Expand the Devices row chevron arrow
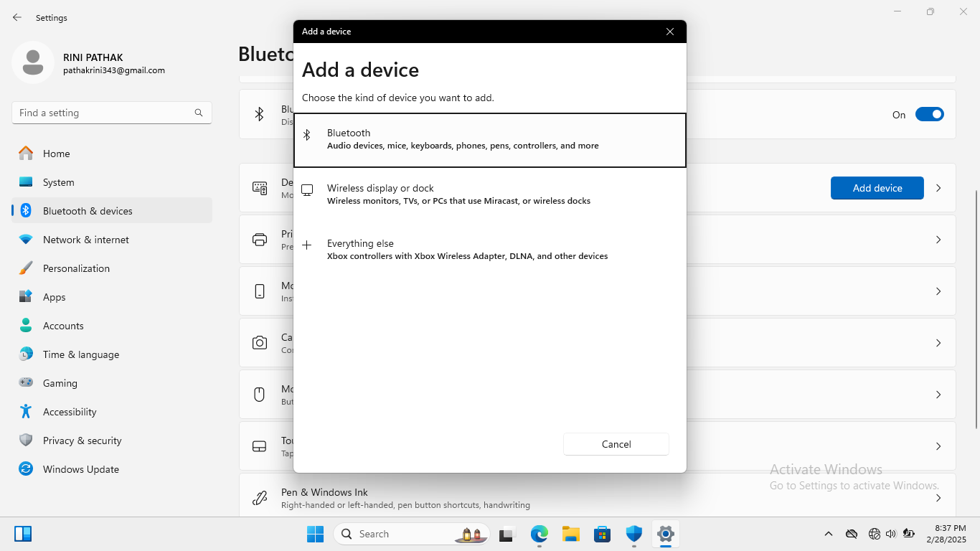 938,188
